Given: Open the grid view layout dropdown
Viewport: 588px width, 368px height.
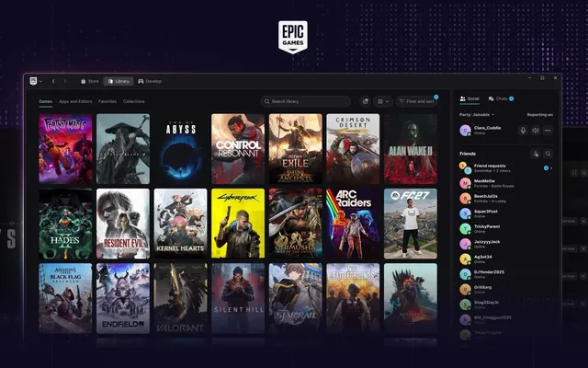Looking at the screenshot, I should [x=383, y=101].
